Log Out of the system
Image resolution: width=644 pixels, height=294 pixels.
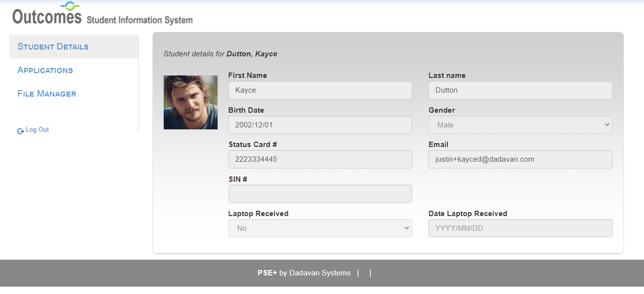(37, 130)
